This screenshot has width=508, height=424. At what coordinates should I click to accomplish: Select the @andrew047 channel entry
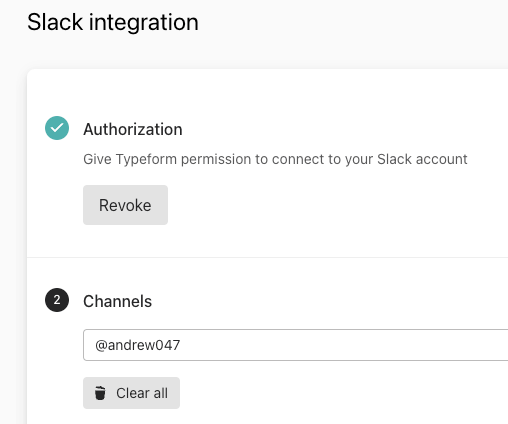(x=138, y=345)
